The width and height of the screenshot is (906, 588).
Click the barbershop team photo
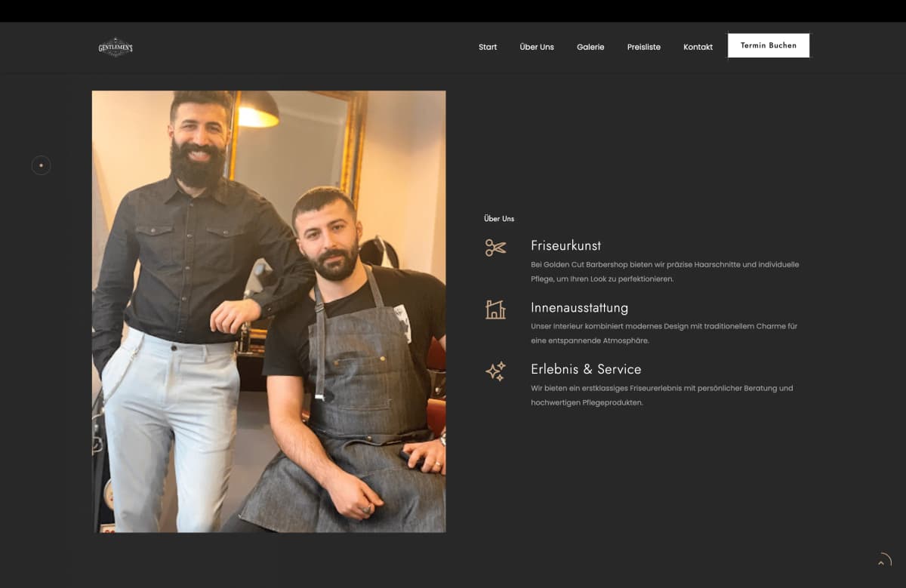269,311
